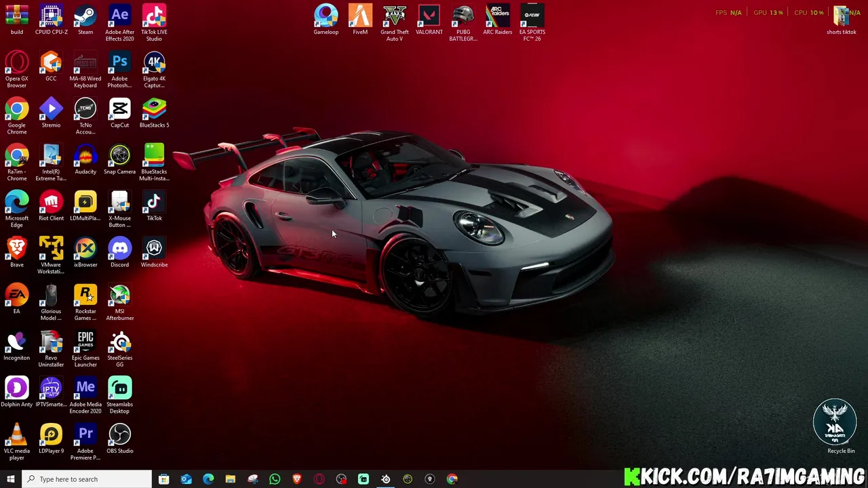Launch Rockstar Games Launcher icon

[x=85, y=302]
